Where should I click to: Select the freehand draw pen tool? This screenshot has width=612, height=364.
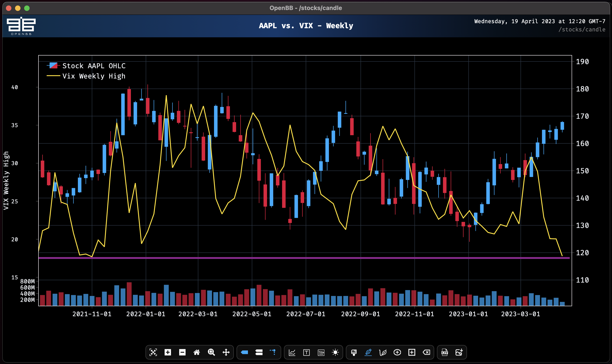(x=383, y=352)
